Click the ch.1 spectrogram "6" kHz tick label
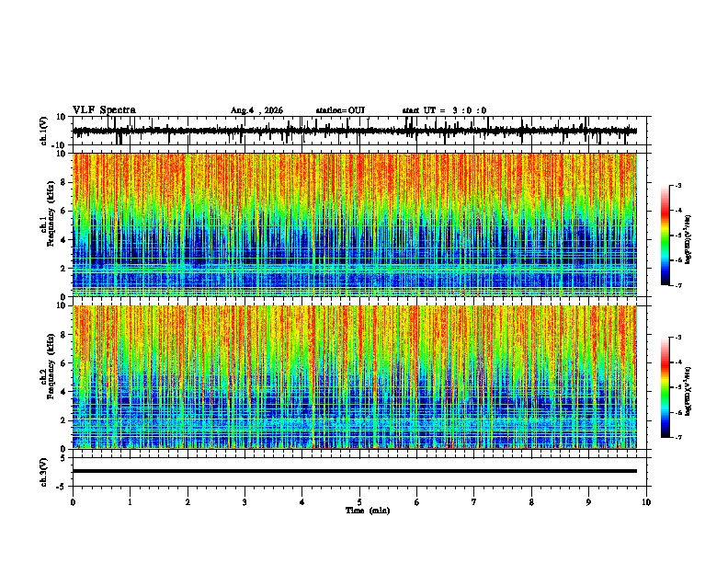Screen dimensions: 728x563 (x=64, y=212)
